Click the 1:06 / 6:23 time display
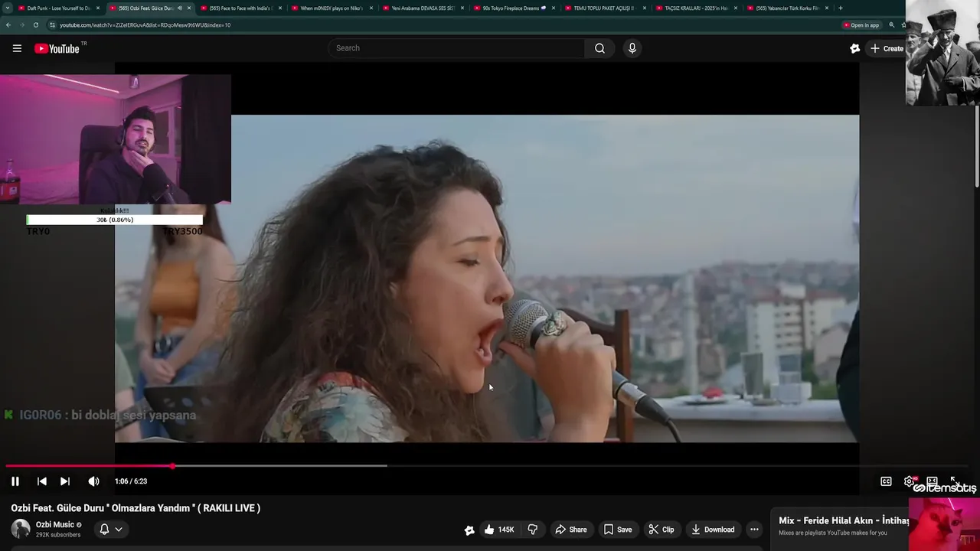The height and width of the screenshot is (551, 980). pyautogui.click(x=131, y=481)
